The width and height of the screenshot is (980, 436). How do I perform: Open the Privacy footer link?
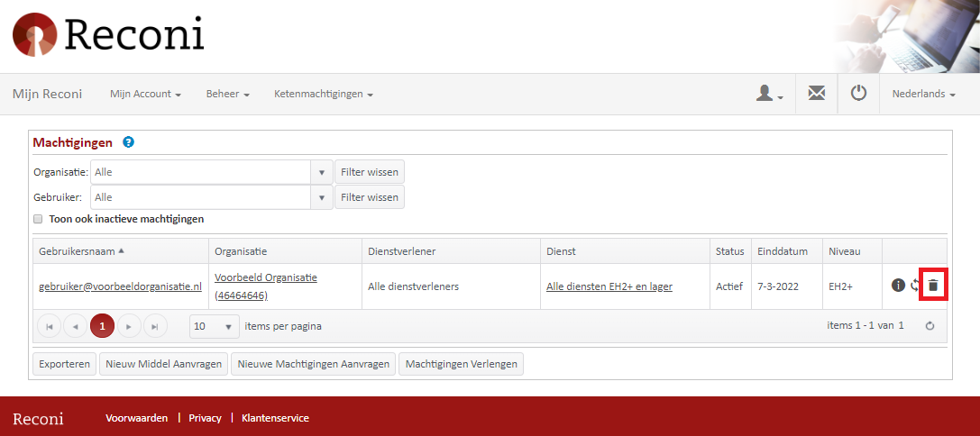click(x=205, y=418)
